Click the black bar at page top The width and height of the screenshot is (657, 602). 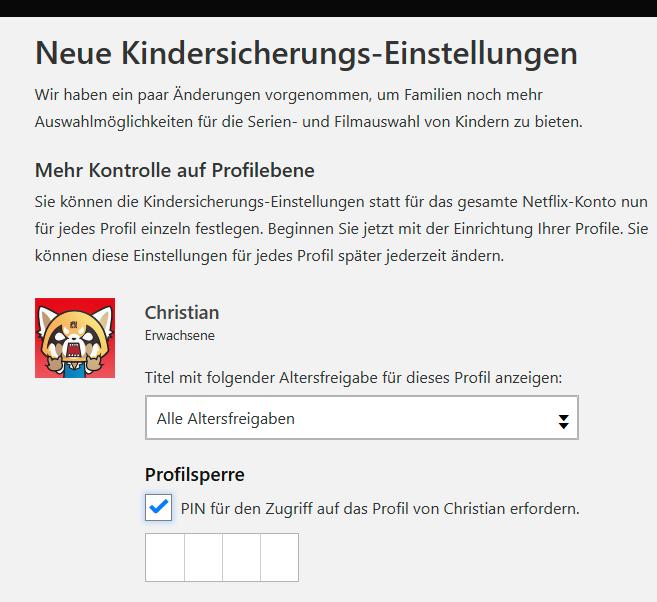point(328,9)
